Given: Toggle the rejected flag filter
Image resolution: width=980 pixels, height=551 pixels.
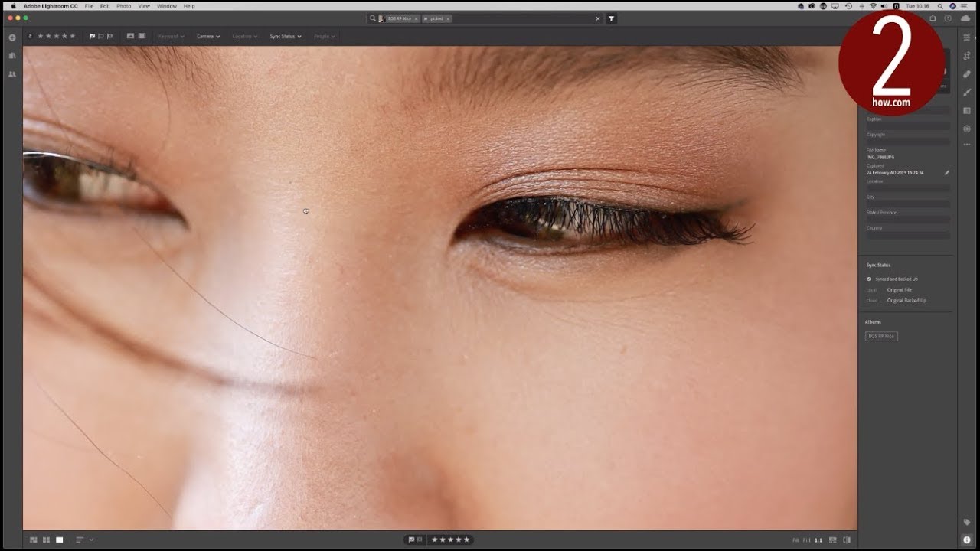Looking at the screenshot, I should click(110, 36).
